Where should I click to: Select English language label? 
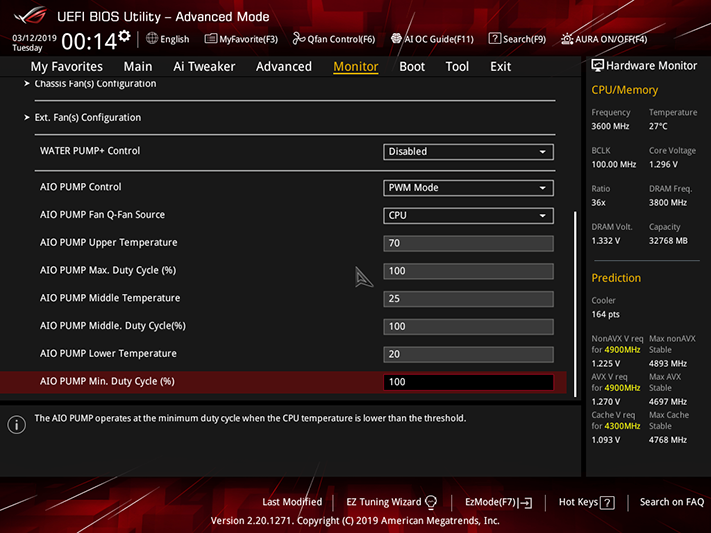click(x=175, y=39)
